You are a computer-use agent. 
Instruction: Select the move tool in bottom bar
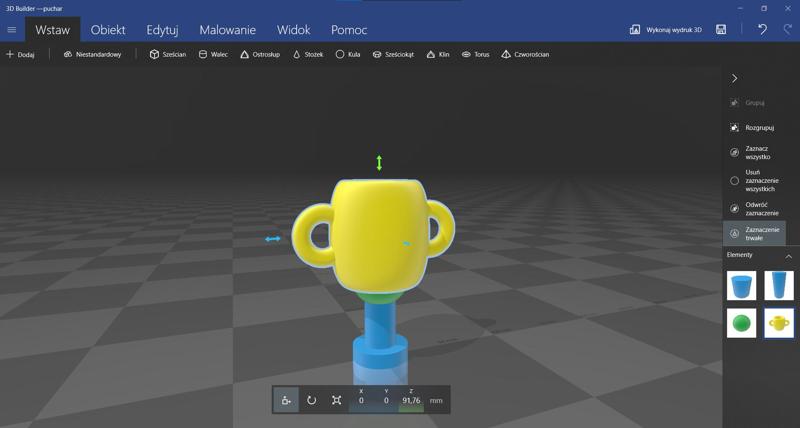(286, 400)
